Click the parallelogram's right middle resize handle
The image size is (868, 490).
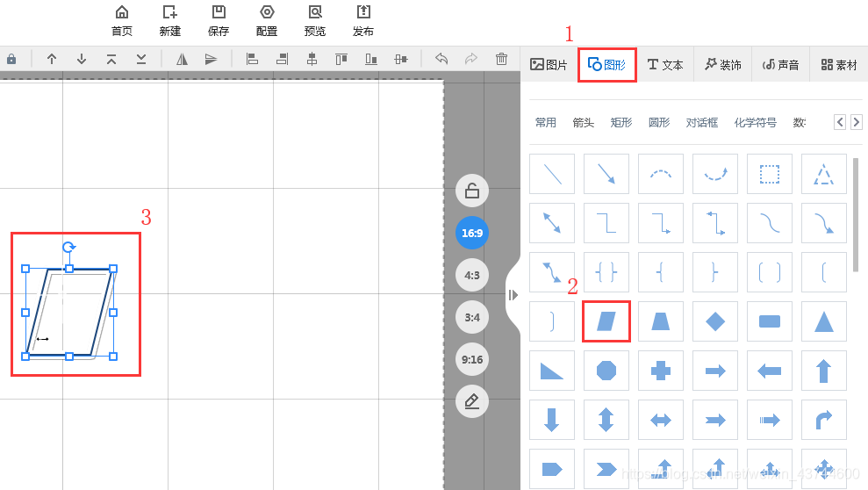[113, 313]
